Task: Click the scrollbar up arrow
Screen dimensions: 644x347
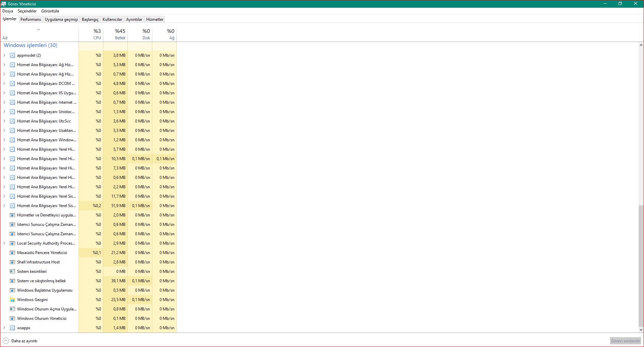Action: coord(641,45)
